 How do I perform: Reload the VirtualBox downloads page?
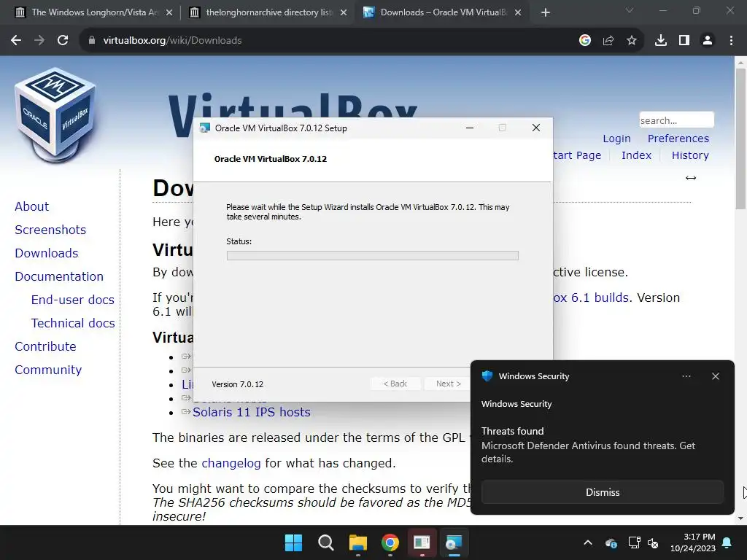coord(63,41)
